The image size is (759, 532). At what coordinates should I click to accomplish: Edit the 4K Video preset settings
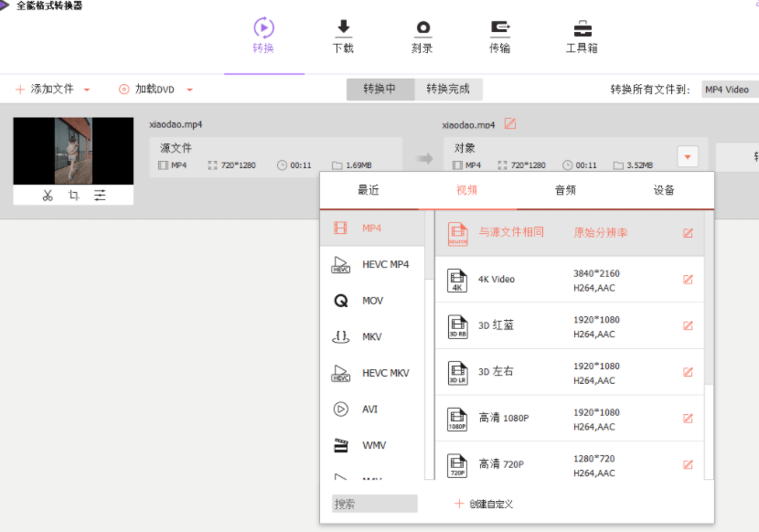click(x=688, y=280)
